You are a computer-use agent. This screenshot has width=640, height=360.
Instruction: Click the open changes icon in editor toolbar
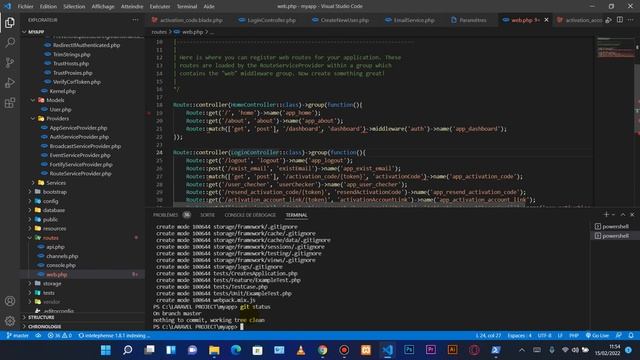609,20
